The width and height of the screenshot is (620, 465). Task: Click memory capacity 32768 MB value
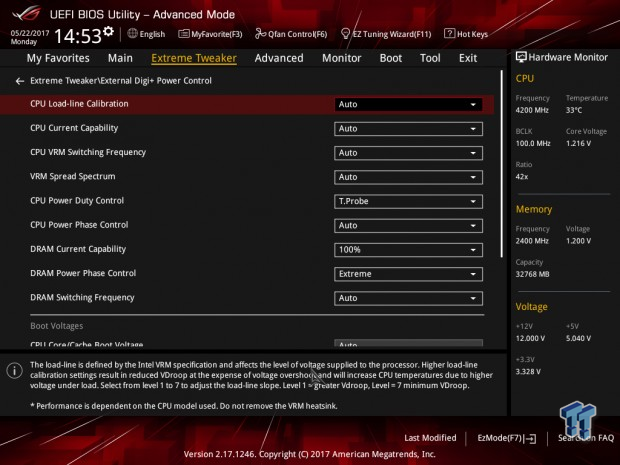(x=532, y=274)
